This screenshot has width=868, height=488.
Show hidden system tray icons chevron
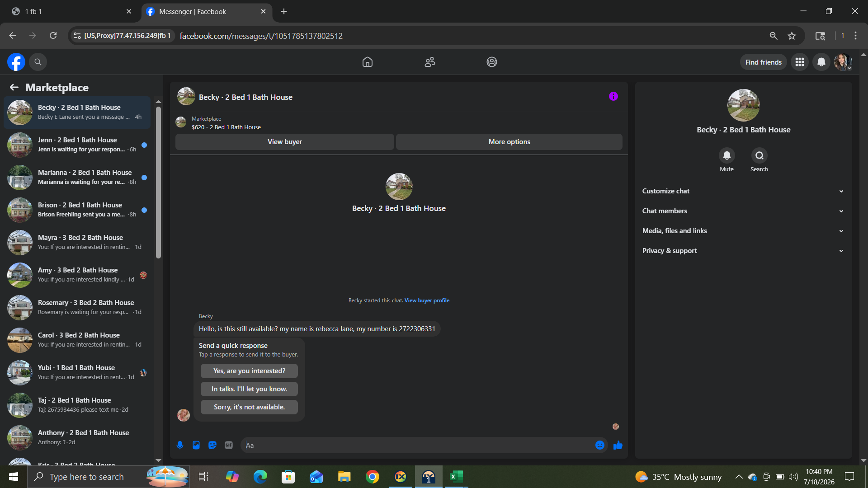pyautogui.click(x=739, y=477)
